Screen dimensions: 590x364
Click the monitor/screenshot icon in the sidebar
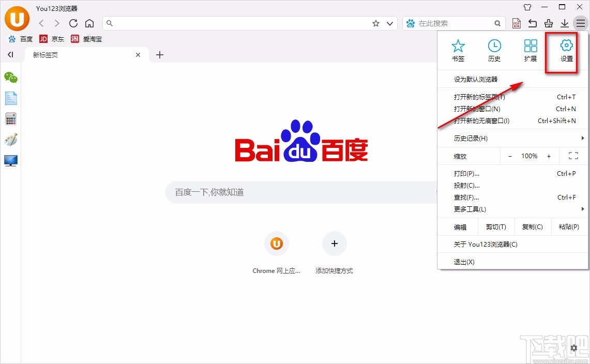click(x=11, y=161)
